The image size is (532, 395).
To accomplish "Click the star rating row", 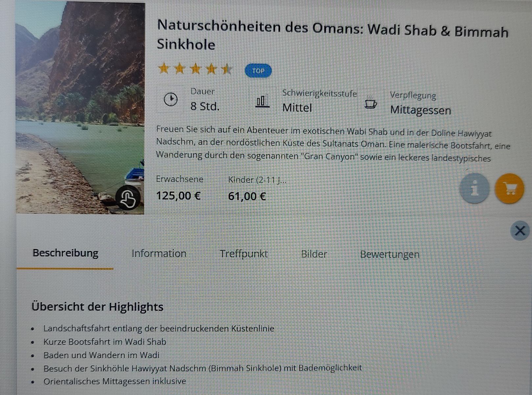I will point(195,69).
